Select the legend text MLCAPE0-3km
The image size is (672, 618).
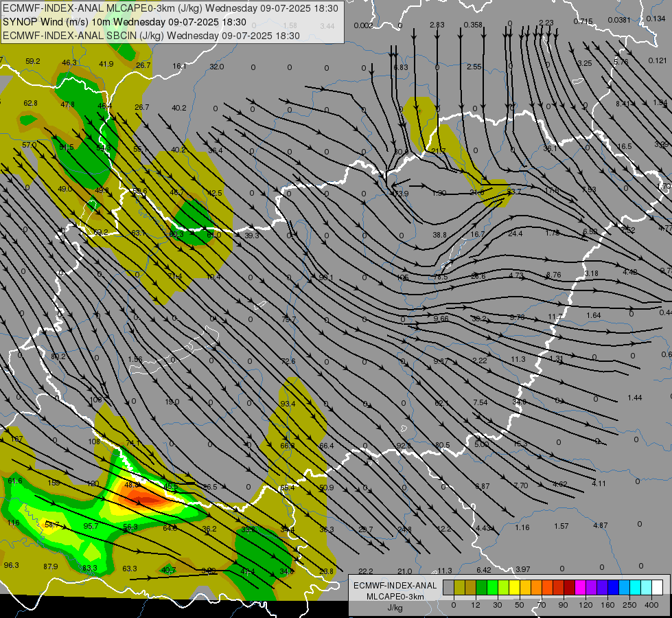[x=395, y=597]
